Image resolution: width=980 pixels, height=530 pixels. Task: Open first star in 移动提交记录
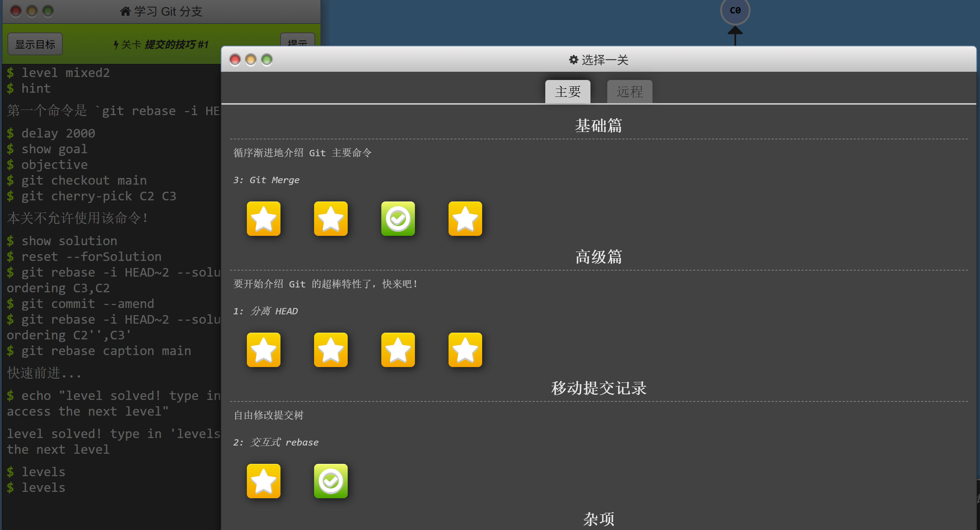coord(263,481)
